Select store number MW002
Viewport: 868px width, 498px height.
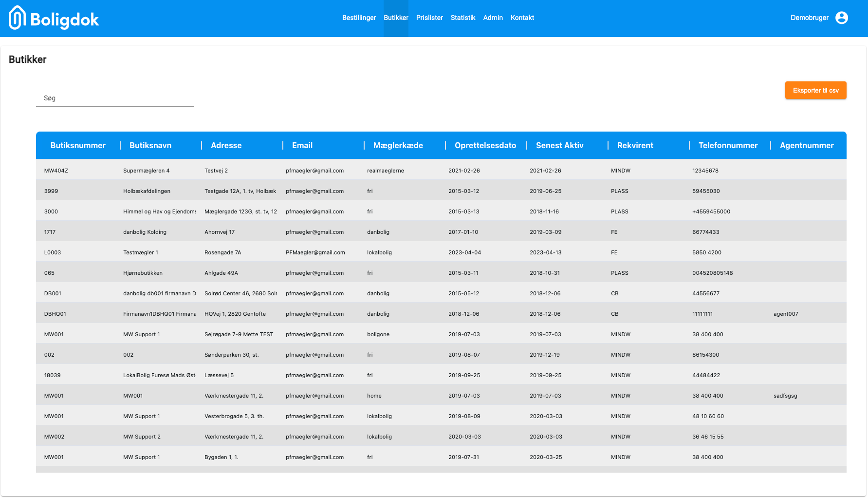click(54, 437)
